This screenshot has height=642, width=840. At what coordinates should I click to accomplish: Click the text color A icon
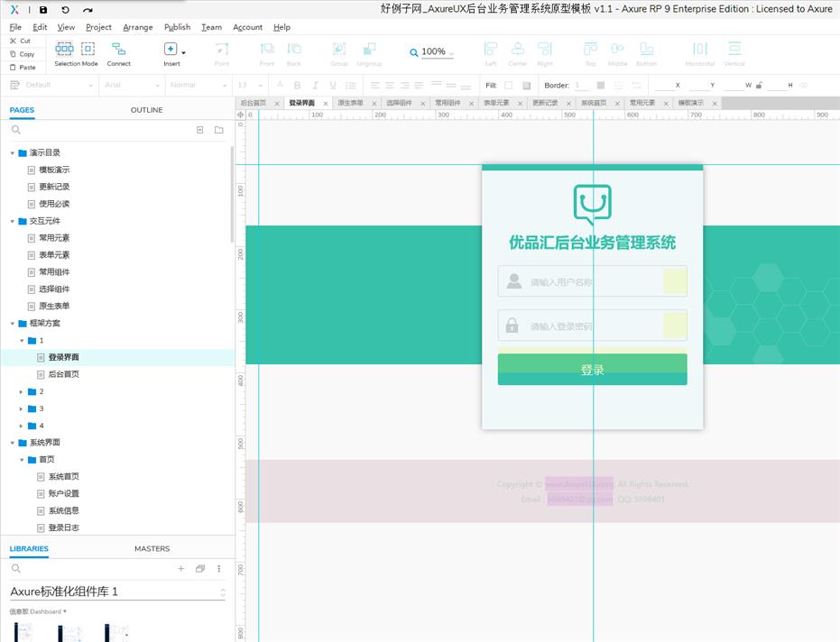(280, 85)
